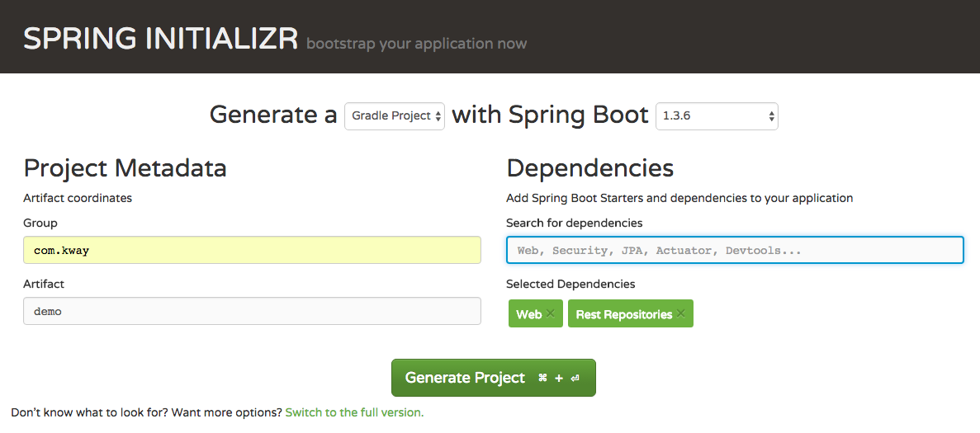The image size is (980, 433).
Task: Follow the Switch to the full version link
Action: point(354,412)
